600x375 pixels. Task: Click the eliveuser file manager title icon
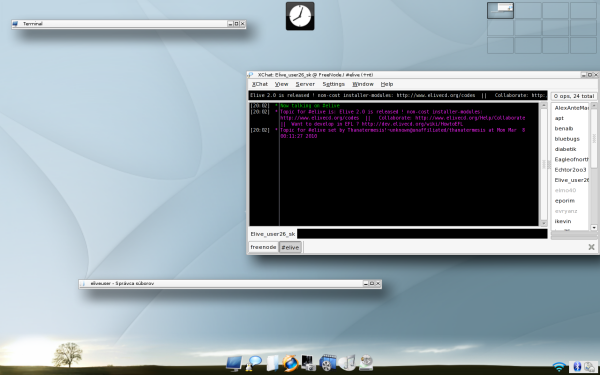[83, 284]
